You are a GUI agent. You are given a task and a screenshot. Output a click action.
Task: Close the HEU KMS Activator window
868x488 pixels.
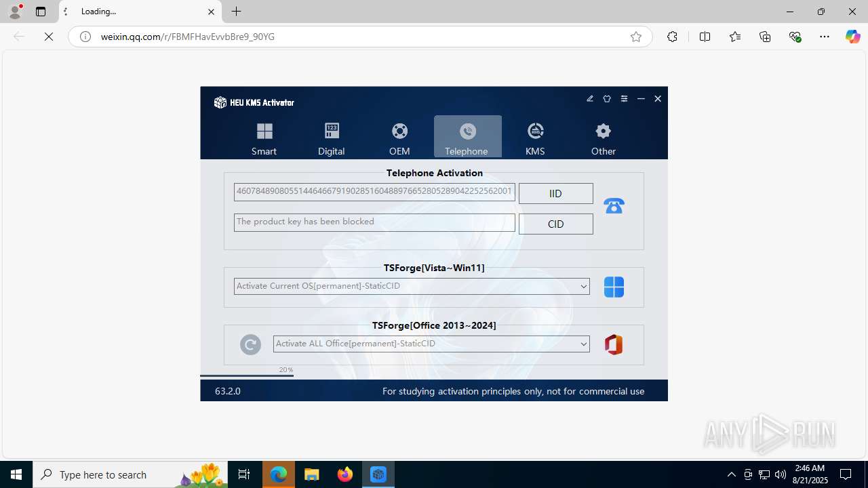658,99
